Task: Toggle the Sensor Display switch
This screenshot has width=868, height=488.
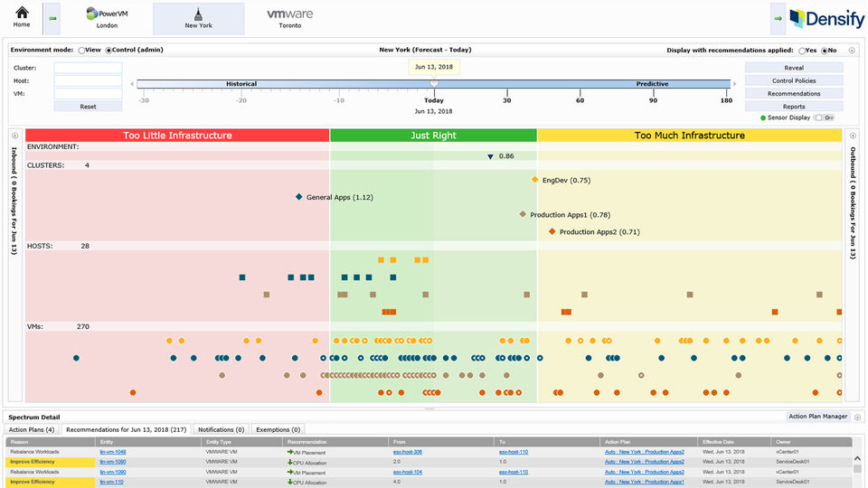Action: click(826, 117)
